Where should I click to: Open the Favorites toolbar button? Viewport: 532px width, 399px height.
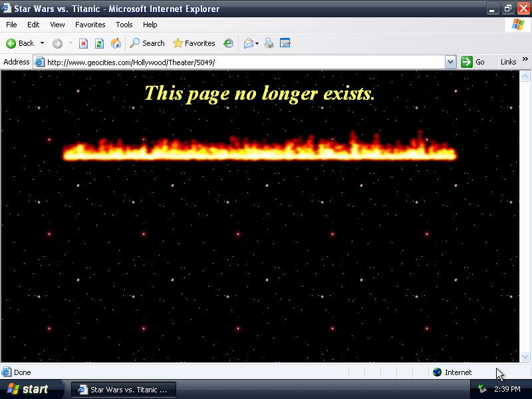coord(194,43)
